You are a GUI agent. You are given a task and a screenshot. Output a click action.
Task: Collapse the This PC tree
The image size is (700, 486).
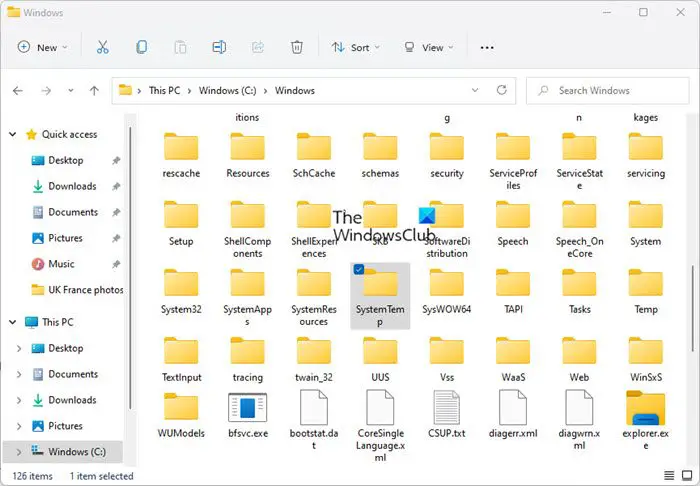pos(12,322)
